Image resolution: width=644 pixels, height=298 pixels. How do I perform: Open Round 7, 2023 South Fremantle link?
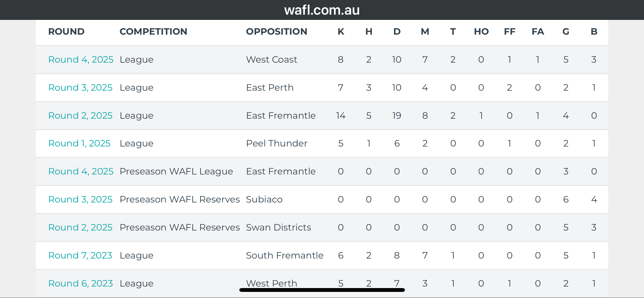click(x=80, y=255)
